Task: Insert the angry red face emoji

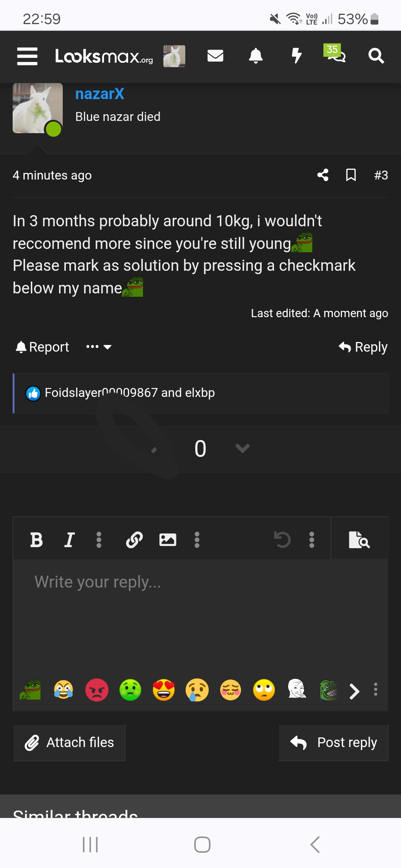Action: pos(97,690)
